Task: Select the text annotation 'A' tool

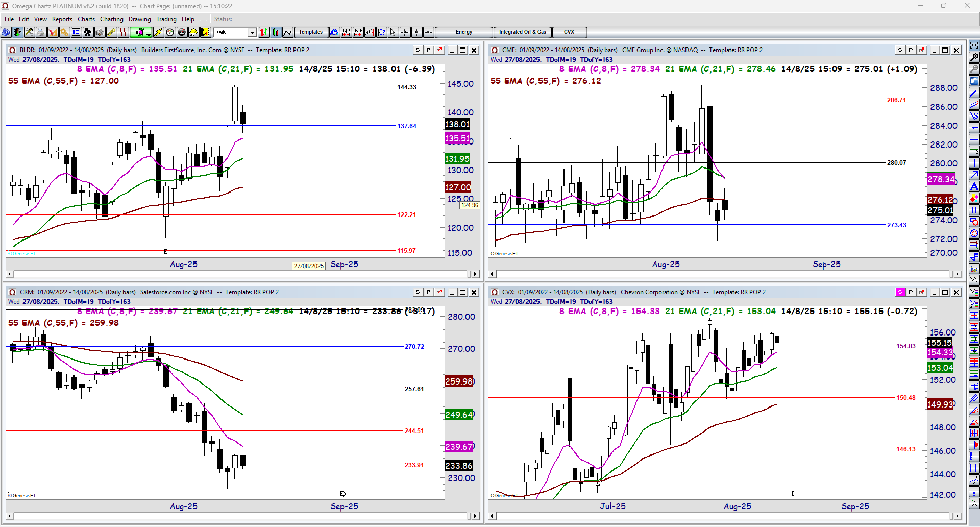Action: point(974,186)
